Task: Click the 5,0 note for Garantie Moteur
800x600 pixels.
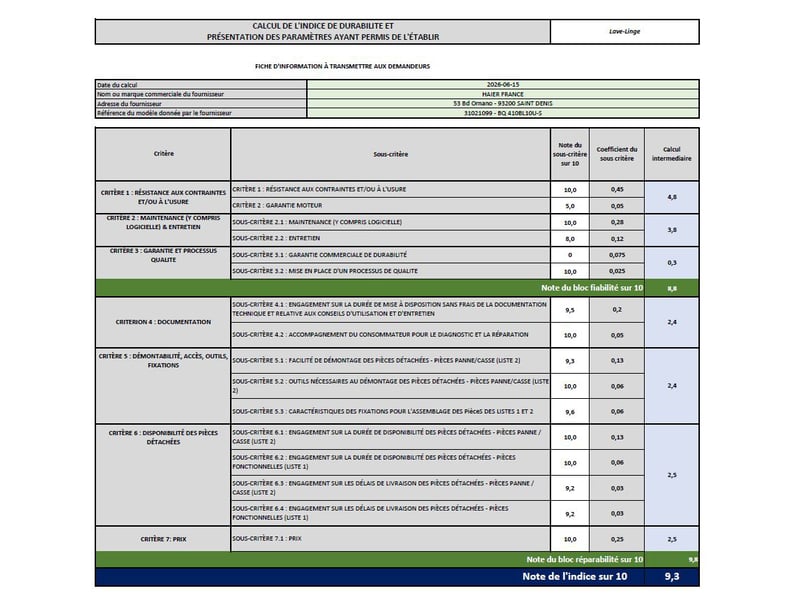Action: (570, 206)
